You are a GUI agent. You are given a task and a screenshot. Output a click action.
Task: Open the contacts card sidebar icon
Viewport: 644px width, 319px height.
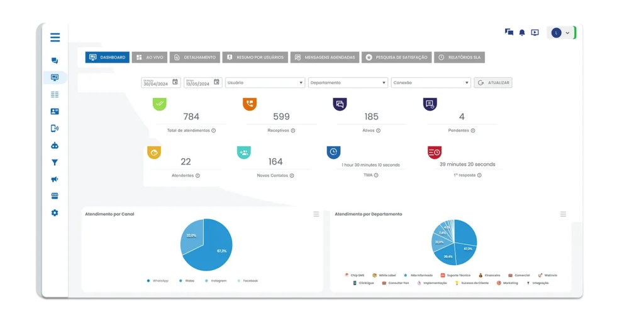tap(55, 111)
